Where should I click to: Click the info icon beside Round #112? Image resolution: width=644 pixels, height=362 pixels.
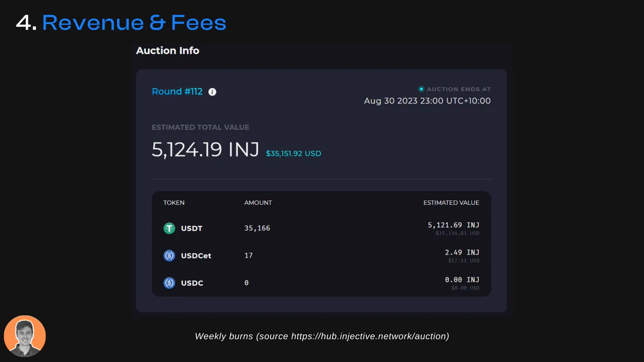coord(213,92)
